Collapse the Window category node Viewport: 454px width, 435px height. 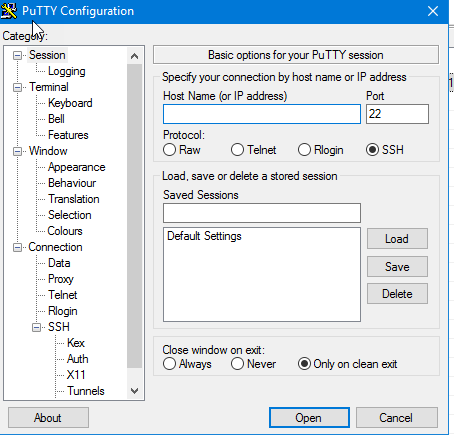[17, 151]
